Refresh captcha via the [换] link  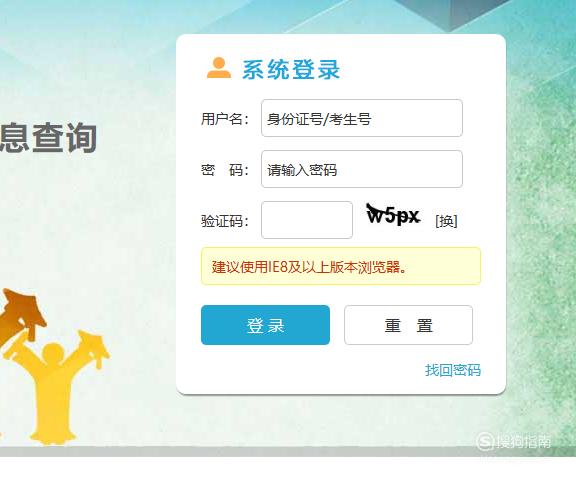click(x=446, y=221)
